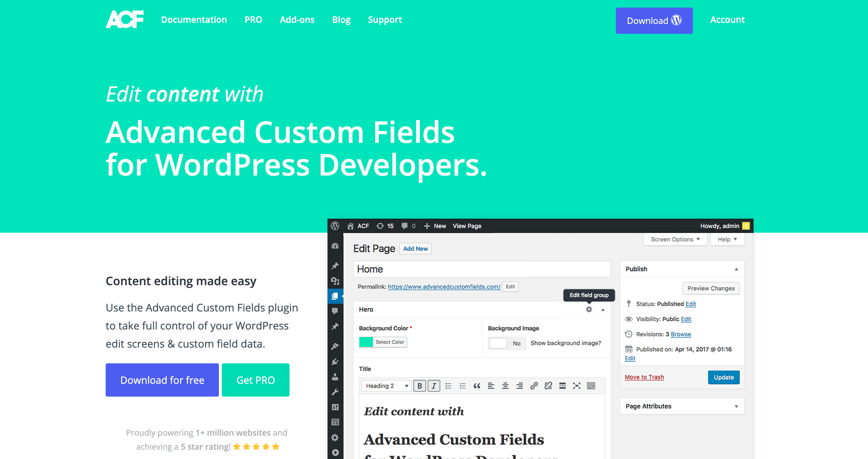Click the Edit field group gear icon
This screenshot has width=868, height=459.
tap(589, 309)
